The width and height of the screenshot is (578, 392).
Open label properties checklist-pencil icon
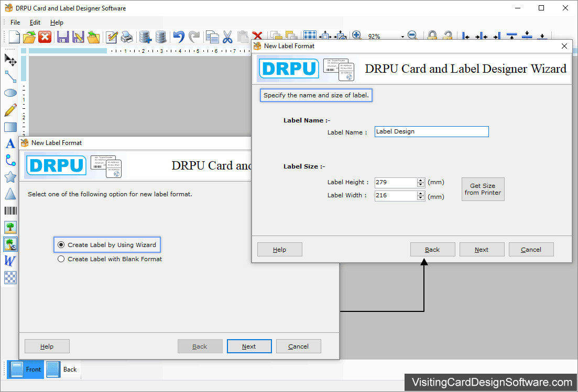(x=112, y=37)
